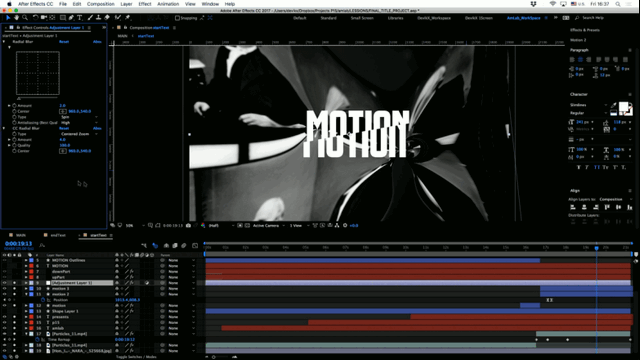Open Radial Blur Type dropdown (Spin)
The image size is (640, 360).
point(79,117)
